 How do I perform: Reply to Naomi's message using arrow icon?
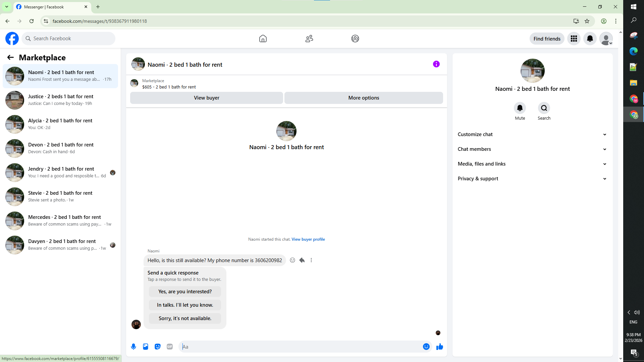pos(302,260)
